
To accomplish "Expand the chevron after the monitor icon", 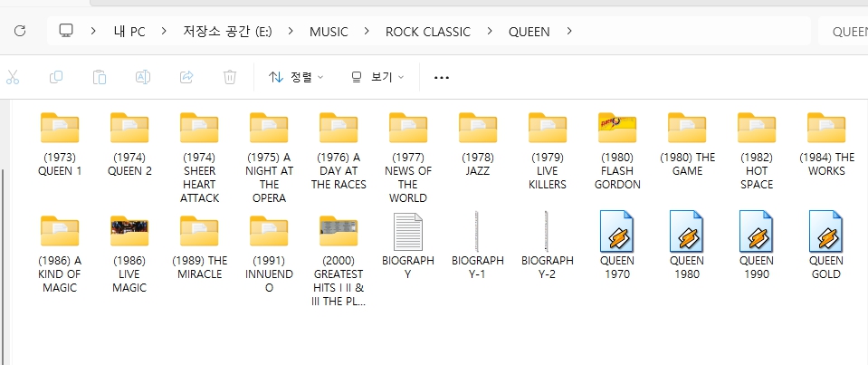I will (x=93, y=31).
